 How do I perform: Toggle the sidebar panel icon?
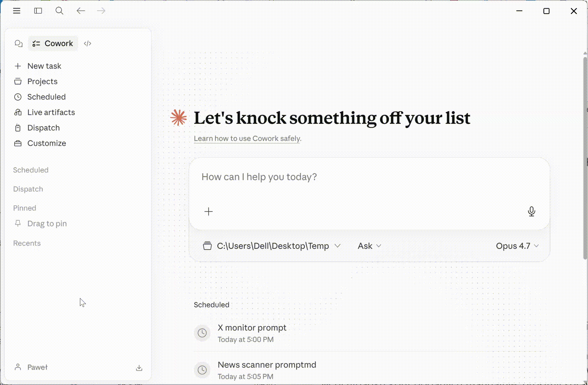[x=38, y=11]
